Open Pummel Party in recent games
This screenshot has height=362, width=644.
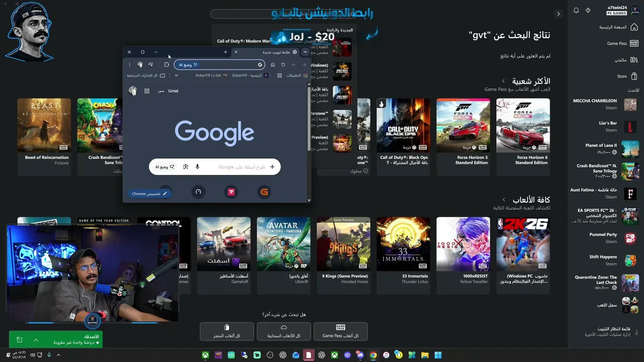[x=613, y=238]
